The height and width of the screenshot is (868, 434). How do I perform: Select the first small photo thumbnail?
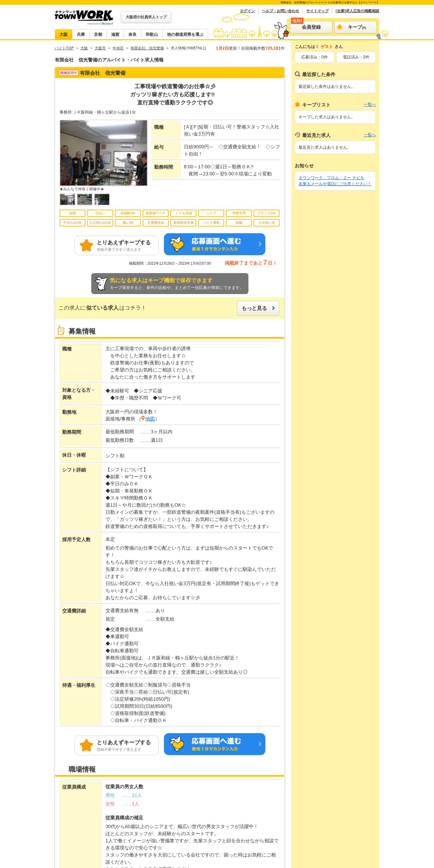[67, 199]
